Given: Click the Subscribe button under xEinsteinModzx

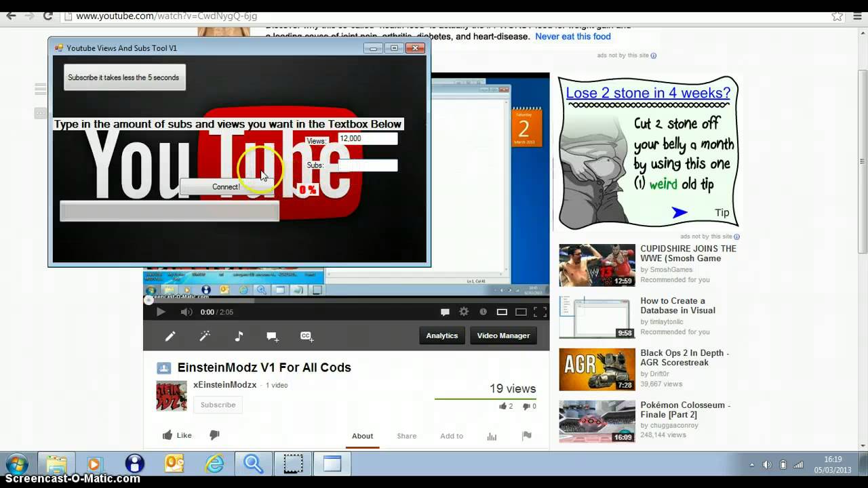Looking at the screenshot, I should (218, 405).
